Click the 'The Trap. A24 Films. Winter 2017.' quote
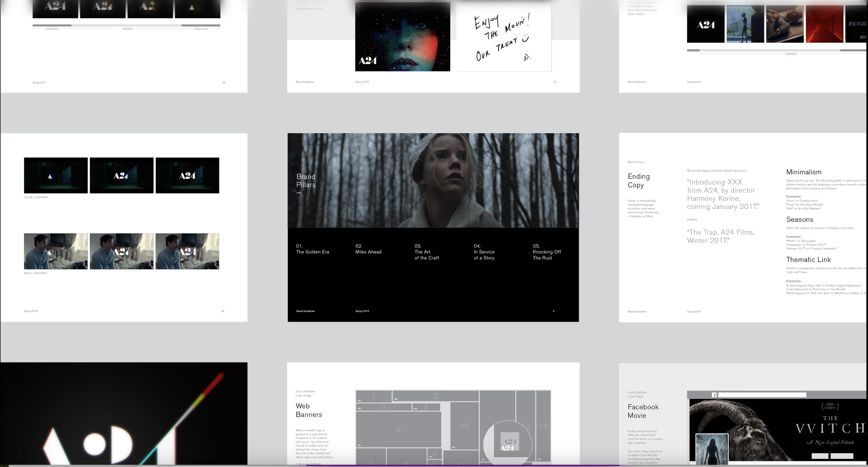This screenshot has width=868, height=467. (x=721, y=236)
